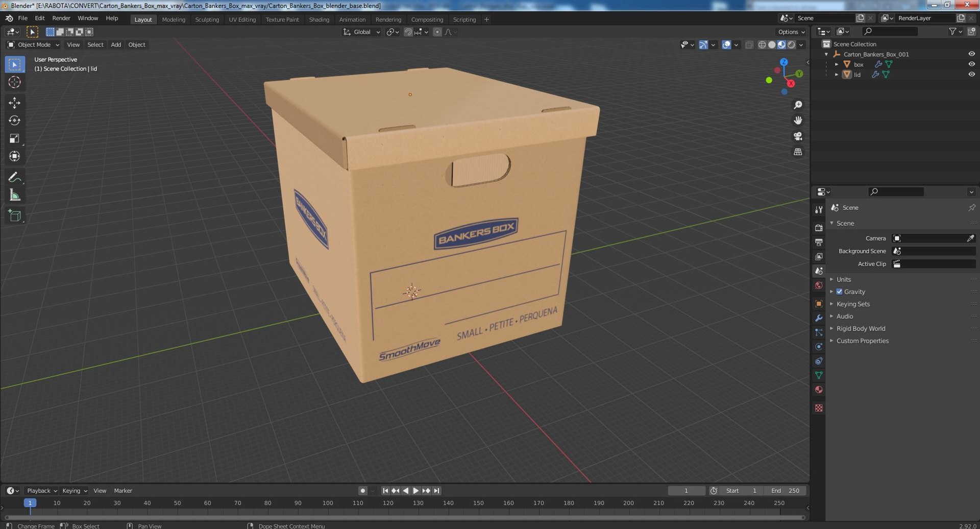The image size is (980, 529).
Task: Toggle camera view icon
Action: coord(798,136)
